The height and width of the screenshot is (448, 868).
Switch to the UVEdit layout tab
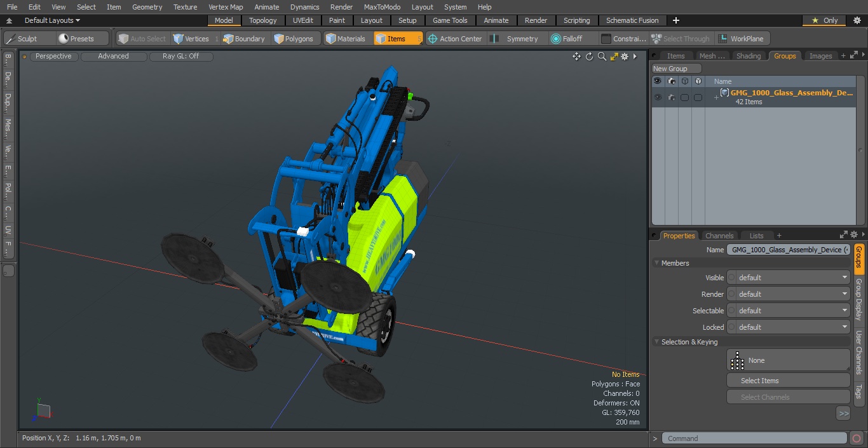tap(303, 20)
